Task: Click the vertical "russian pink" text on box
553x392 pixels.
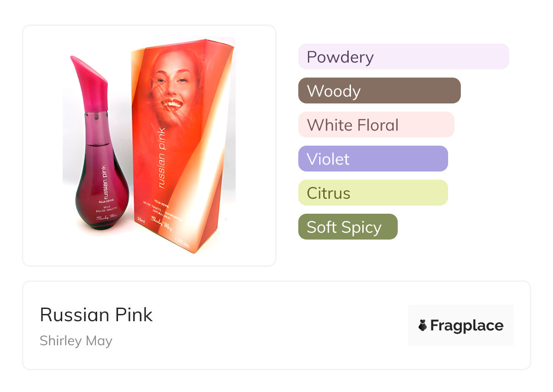Action: [x=161, y=158]
